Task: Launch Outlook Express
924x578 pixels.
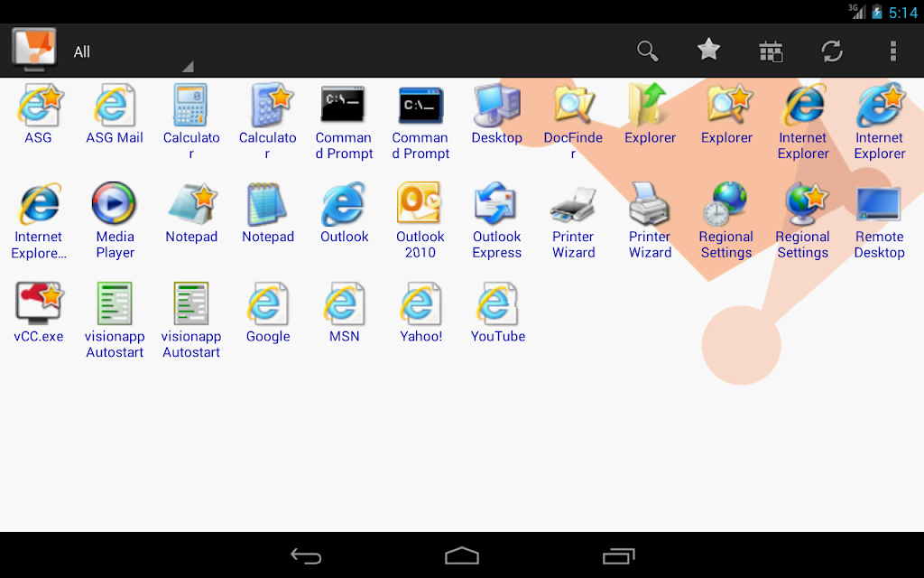Action: click(x=497, y=221)
